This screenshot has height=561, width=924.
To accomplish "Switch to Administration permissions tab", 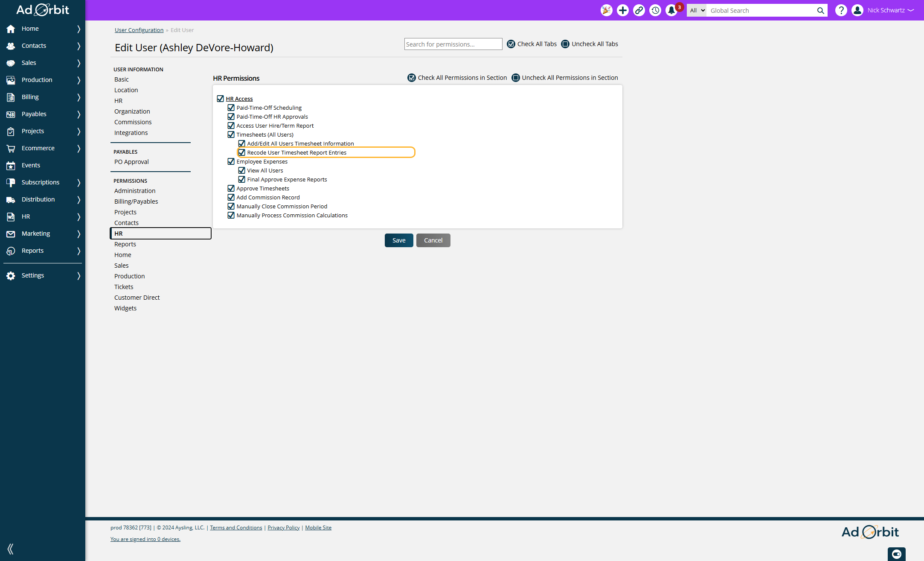I will (135, 191).
